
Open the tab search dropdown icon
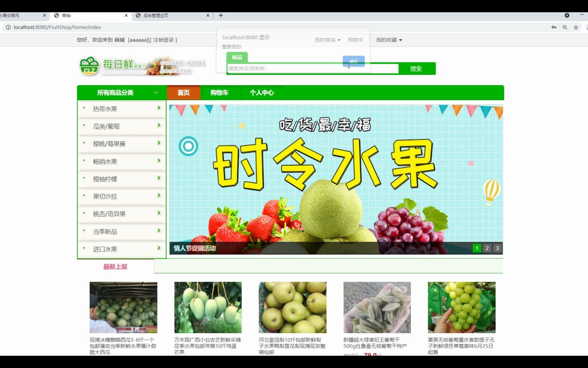pyautogui.click(x=567, y=15)
